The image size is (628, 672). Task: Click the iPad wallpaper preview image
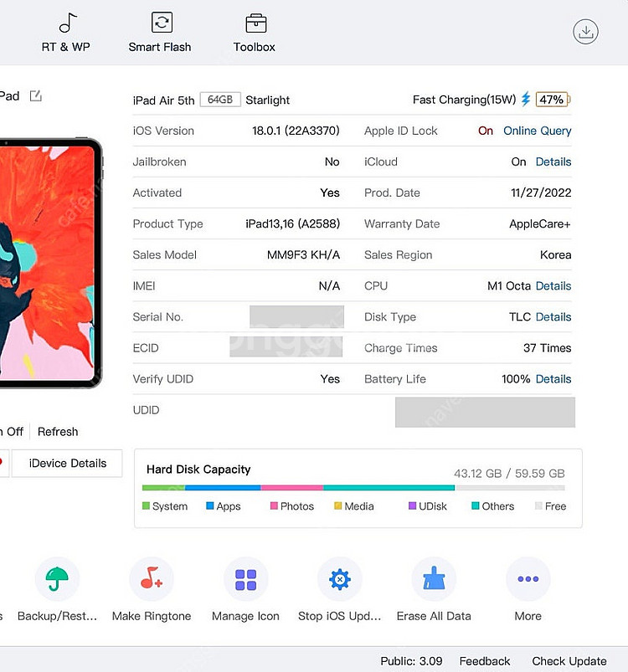pyautogui.click(x=47, y=263)
